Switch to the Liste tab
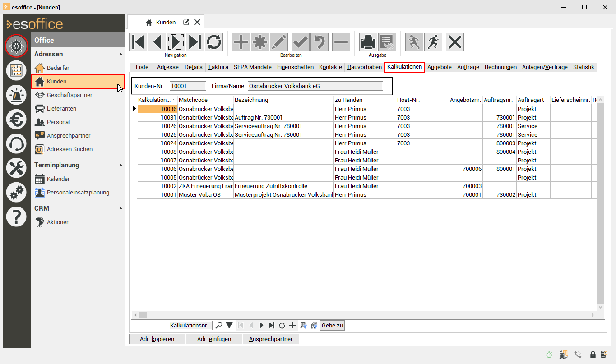This screenshot has height=364, width=616. (x=142, y=67)
